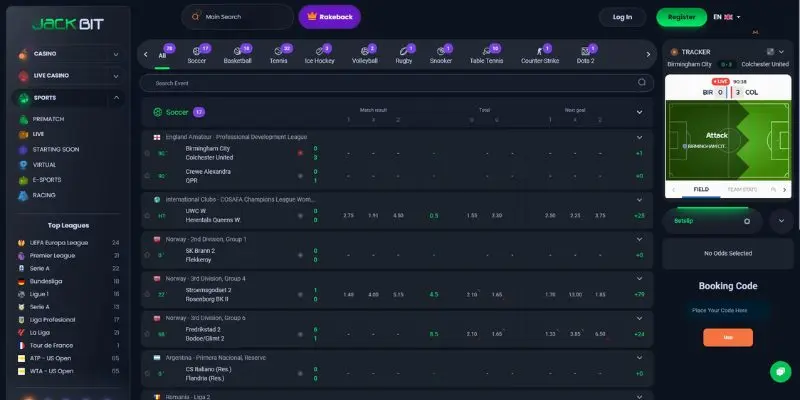
Task: Open the tracker popout icon
Action: coord(770,52)
